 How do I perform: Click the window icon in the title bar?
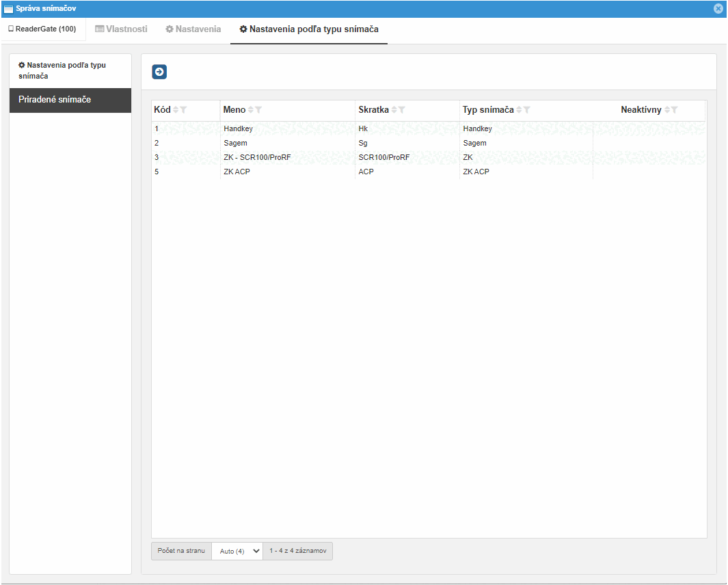pos(8,9)
